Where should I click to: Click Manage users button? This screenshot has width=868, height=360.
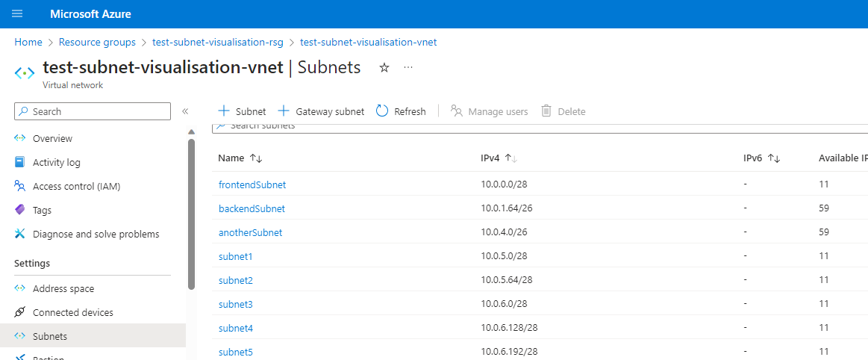490,111
